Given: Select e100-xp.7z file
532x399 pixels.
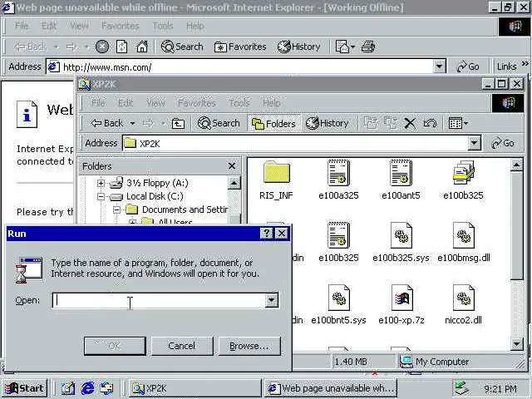Looking at the screenshot, I should click(401, 305).
